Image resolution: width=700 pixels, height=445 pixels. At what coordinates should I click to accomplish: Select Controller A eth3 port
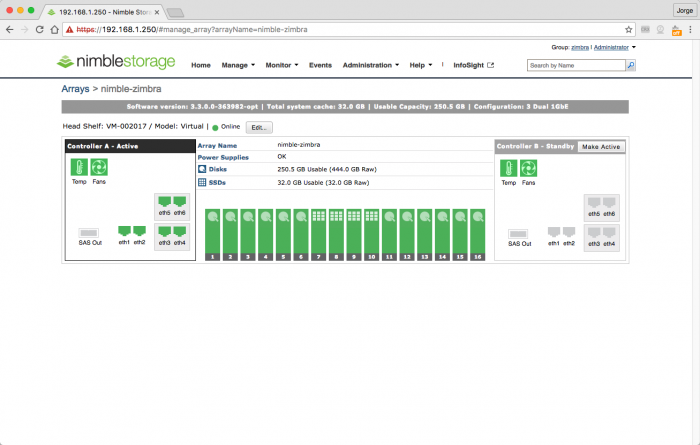(164, 231)
